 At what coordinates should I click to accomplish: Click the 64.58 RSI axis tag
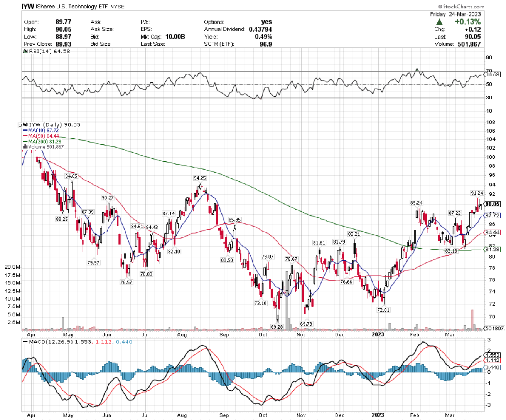tap(493, 74)
